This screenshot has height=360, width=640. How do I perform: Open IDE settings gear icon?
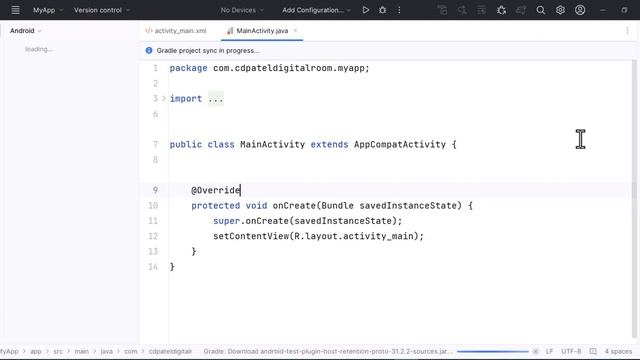click(x=560, y=10)
